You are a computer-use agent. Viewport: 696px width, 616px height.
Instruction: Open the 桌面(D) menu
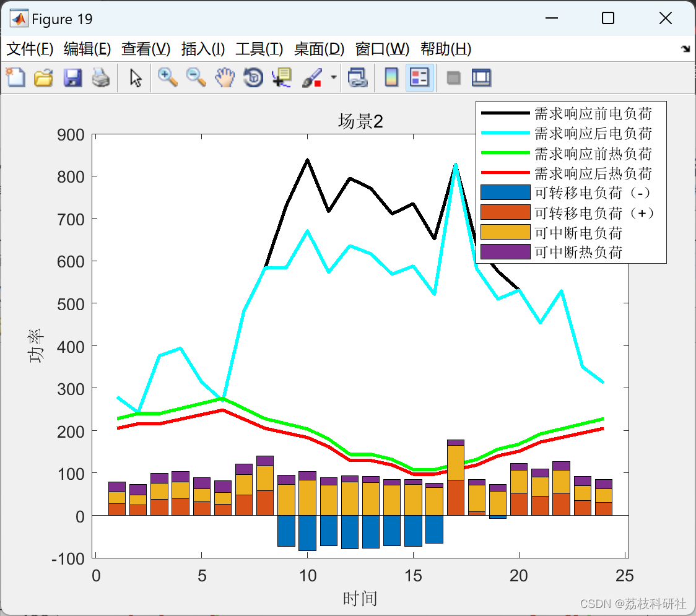tap(319, 49)
